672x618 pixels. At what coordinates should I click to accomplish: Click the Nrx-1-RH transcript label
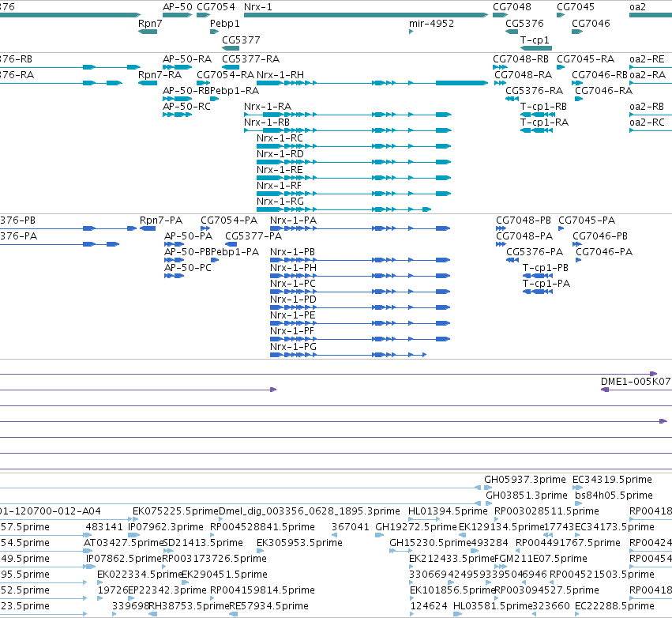click(280, 74)
